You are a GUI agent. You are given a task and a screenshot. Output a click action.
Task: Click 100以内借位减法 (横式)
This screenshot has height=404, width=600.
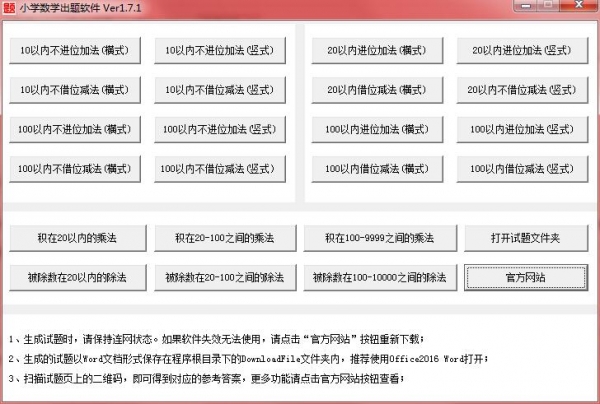pos(377,169)
